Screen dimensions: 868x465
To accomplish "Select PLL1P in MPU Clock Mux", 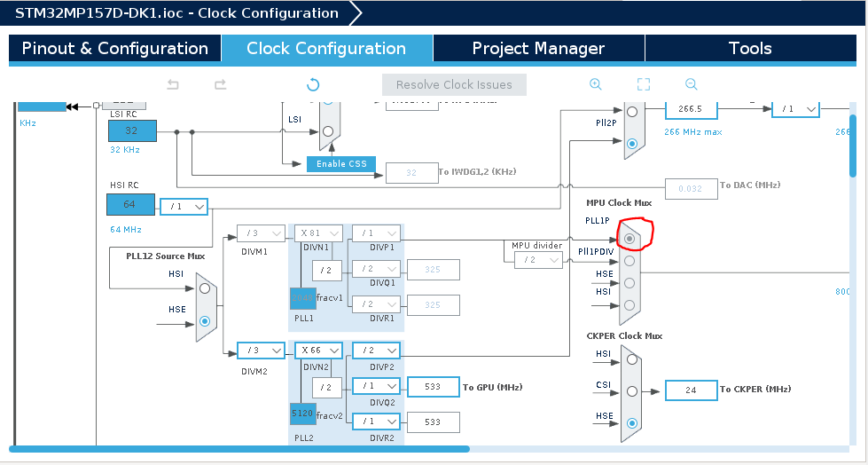I will (x=629, y=239).
